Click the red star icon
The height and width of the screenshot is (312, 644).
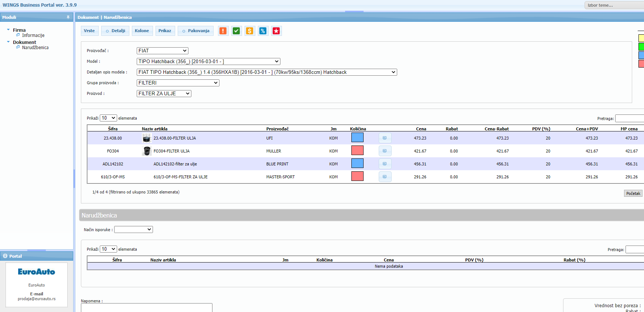(276, 31)
